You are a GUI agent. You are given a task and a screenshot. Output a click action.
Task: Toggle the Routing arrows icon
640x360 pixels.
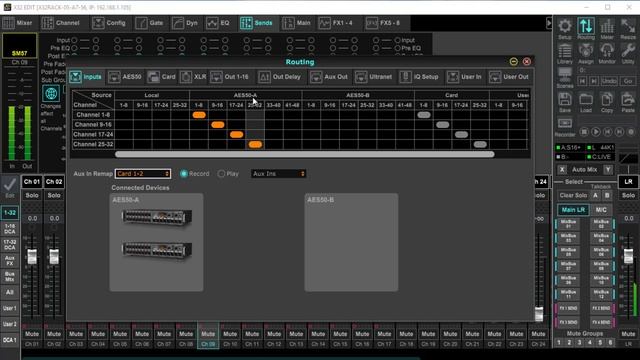click(x=586, y=29)
